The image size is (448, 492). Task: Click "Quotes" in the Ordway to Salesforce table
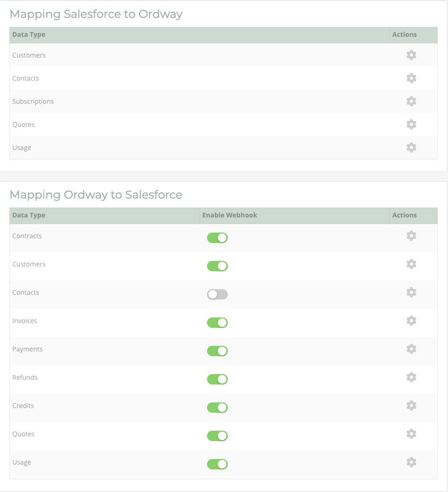point(23,434)
